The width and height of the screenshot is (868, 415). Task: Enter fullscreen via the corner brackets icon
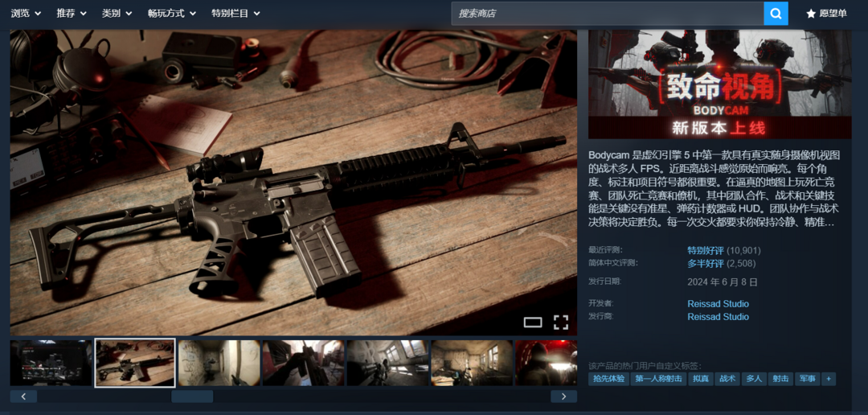tap(561, 323)
